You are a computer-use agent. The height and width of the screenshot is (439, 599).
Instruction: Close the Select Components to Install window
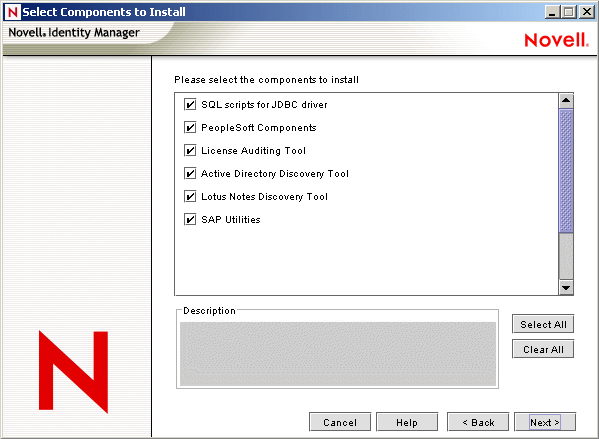coord(587,12)
